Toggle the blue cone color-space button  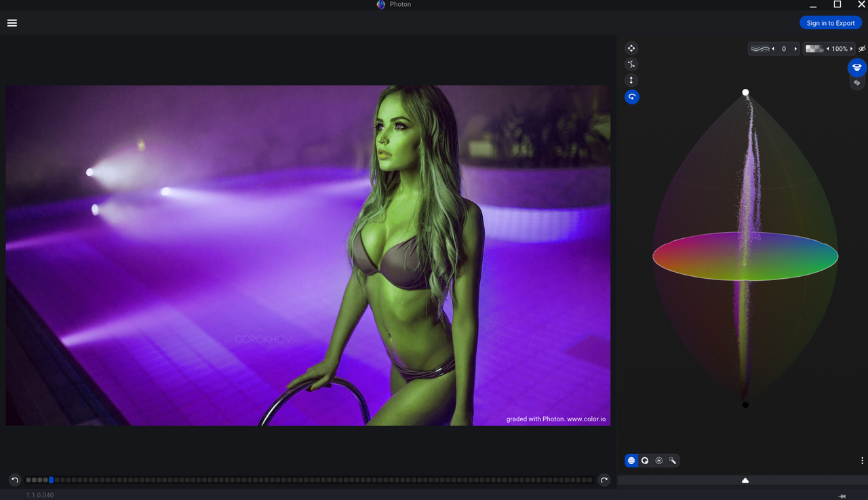857,67
